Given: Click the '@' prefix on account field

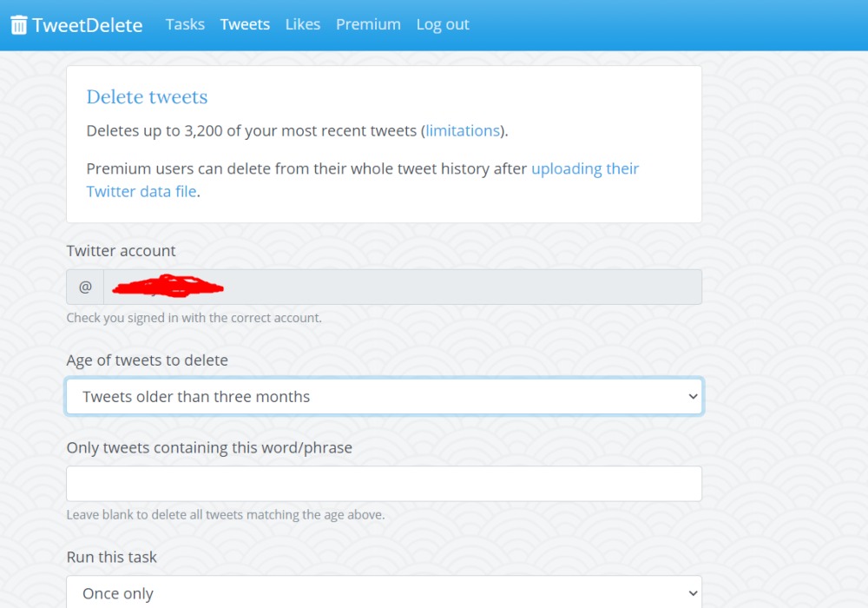Looking at the screenshot, I should pos(85,287).
